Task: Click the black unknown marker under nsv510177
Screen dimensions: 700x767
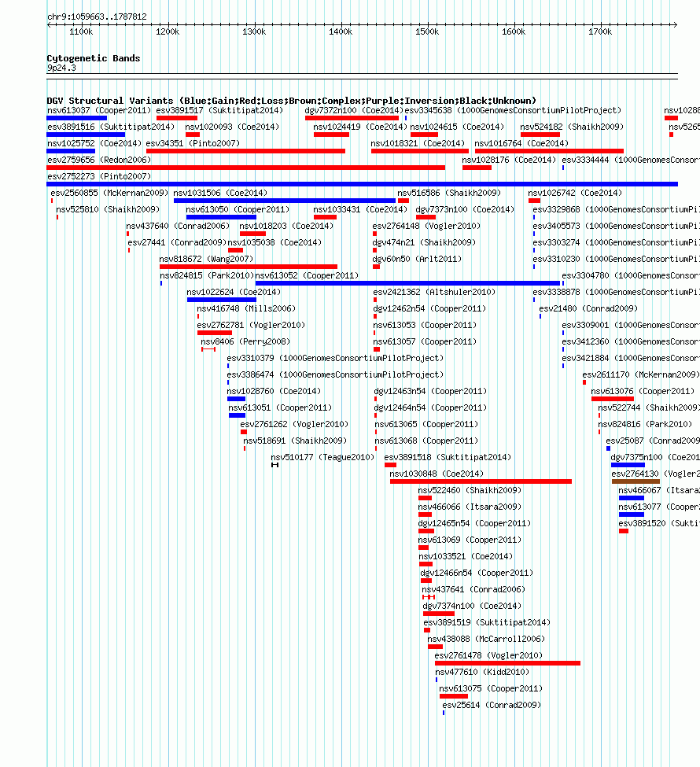Action: tap(275, 465)
